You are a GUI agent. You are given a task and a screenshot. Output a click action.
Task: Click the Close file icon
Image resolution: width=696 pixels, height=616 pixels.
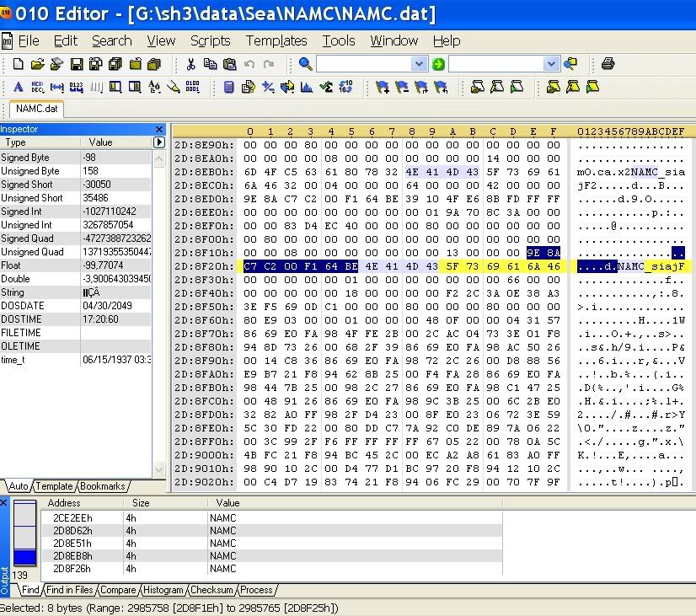click(x=135, y=64)
